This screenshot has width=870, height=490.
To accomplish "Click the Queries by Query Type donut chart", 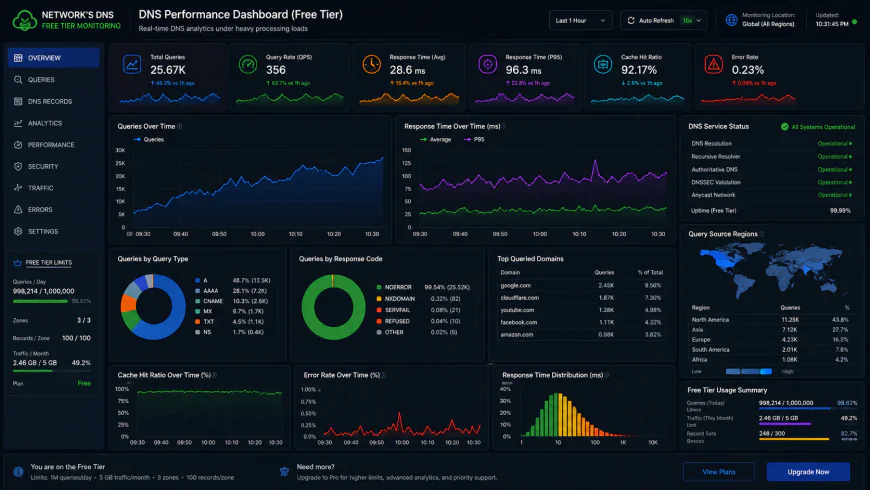I will pyautogui.click(x=153, y=306).
